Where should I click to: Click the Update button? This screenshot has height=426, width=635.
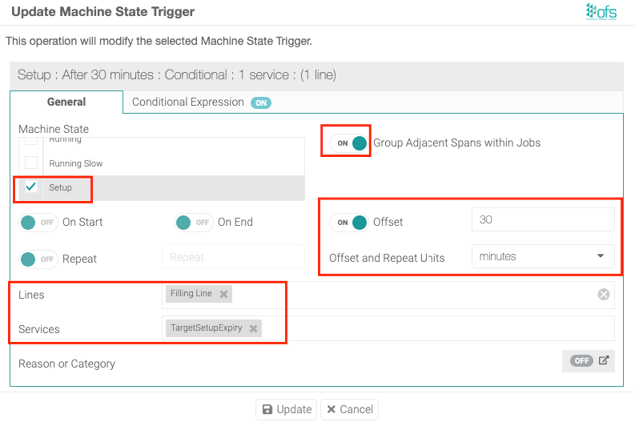coord(286,409)
